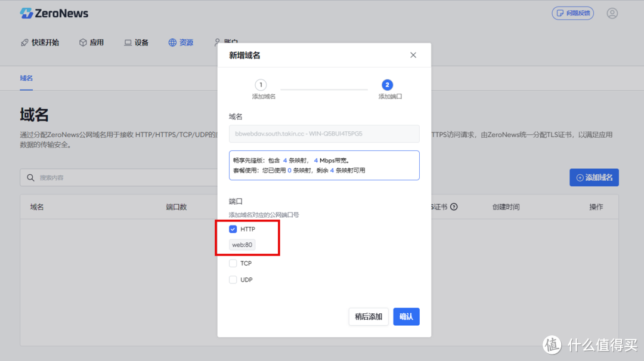Screen dimensions: 644x361
Task: Open the user profile avatar icon
Action: 612,13
